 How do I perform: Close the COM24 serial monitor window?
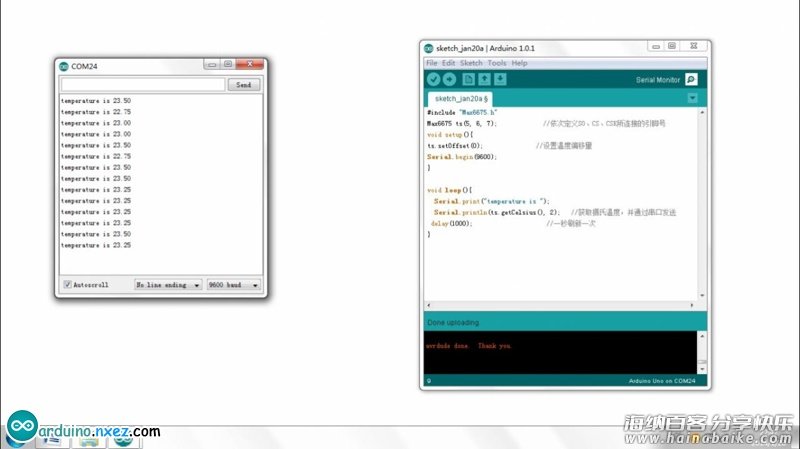249,64
